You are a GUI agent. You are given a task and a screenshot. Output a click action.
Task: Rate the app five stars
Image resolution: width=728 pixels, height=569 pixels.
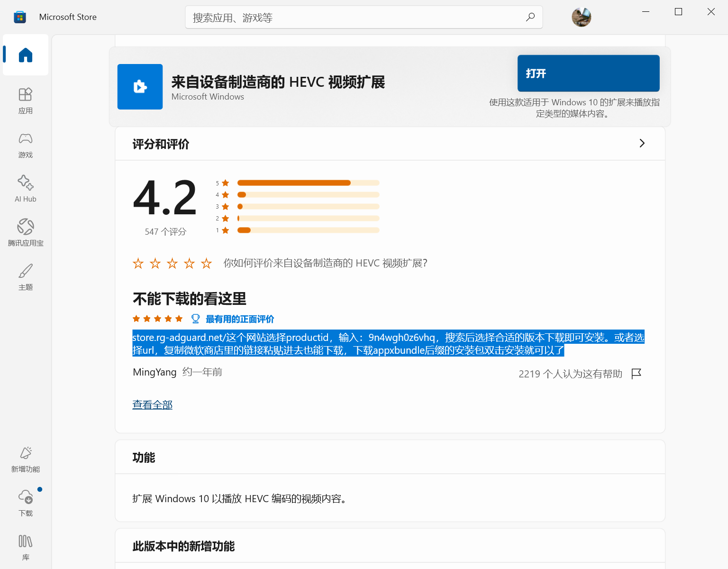pos(206,263)
